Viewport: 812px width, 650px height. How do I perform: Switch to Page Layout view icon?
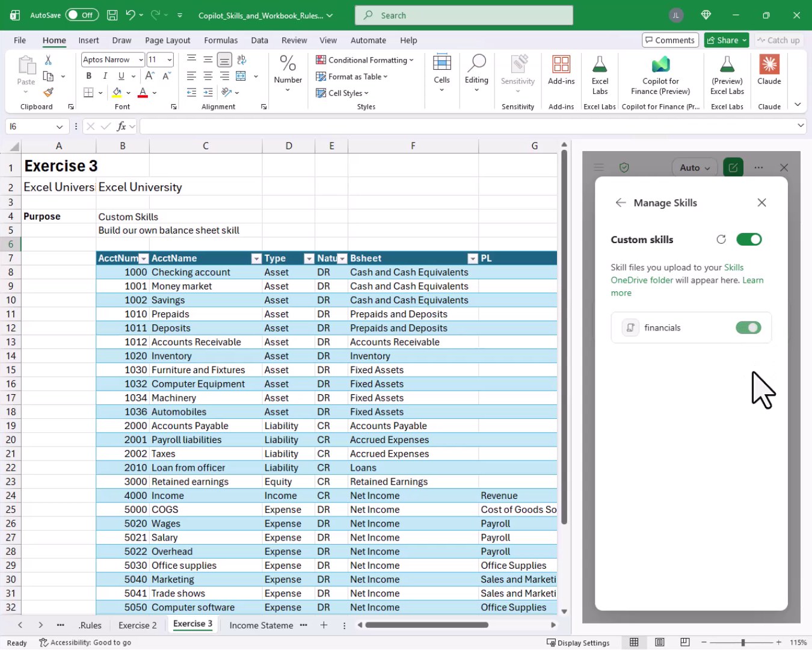[660, 642]
